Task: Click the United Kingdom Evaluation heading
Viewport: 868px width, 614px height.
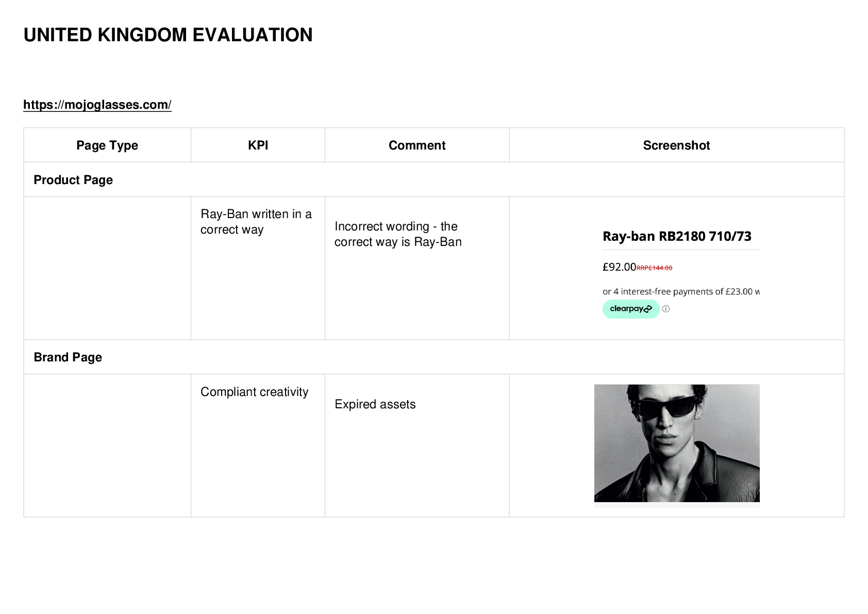Action: coord(168,35)
